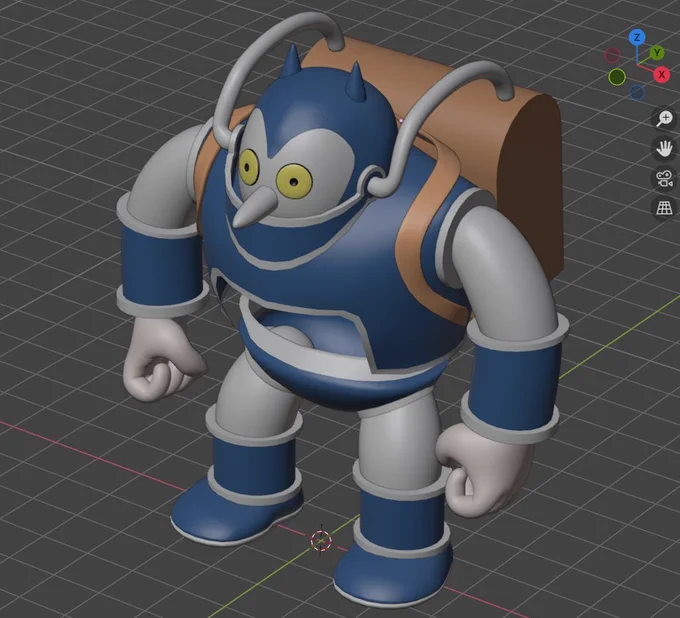This screenshot has height=618, width=680.
Task: Toggle the camera view button
Action: coord(664,178)
